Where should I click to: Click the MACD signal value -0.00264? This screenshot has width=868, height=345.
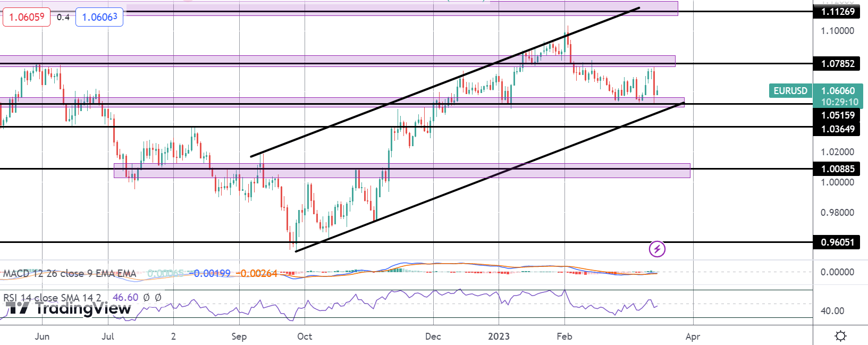click(257, 273)
